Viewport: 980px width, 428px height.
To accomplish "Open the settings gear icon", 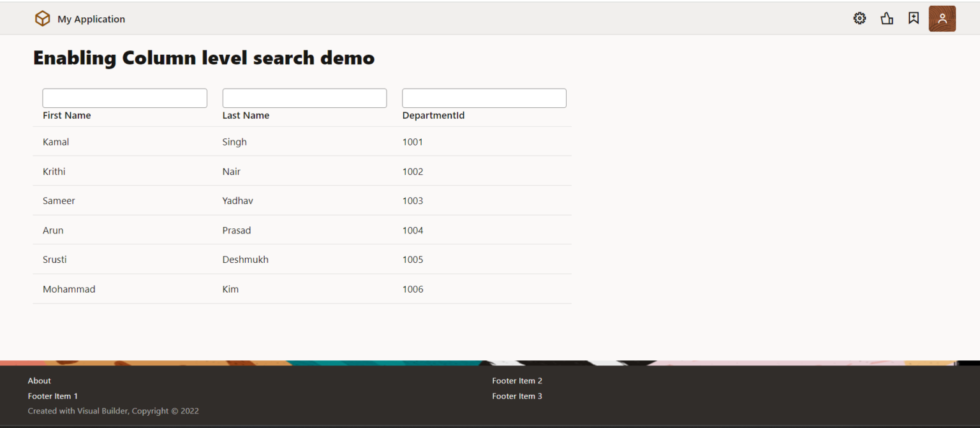I will click(859, 18).
